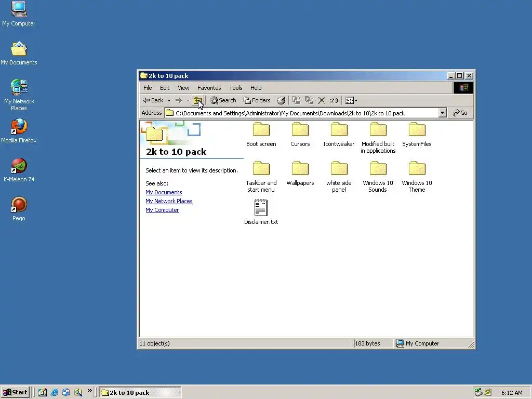The height and width of the screenshot is (399, 532).
Task: Select the white side panel folder
Action: click(x=339, y=177)
